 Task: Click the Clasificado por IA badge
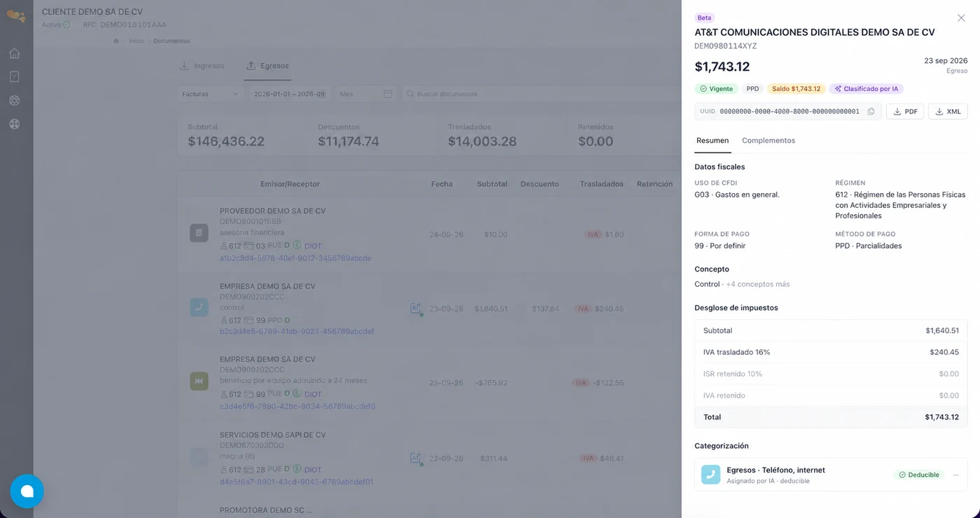[866, 89]
